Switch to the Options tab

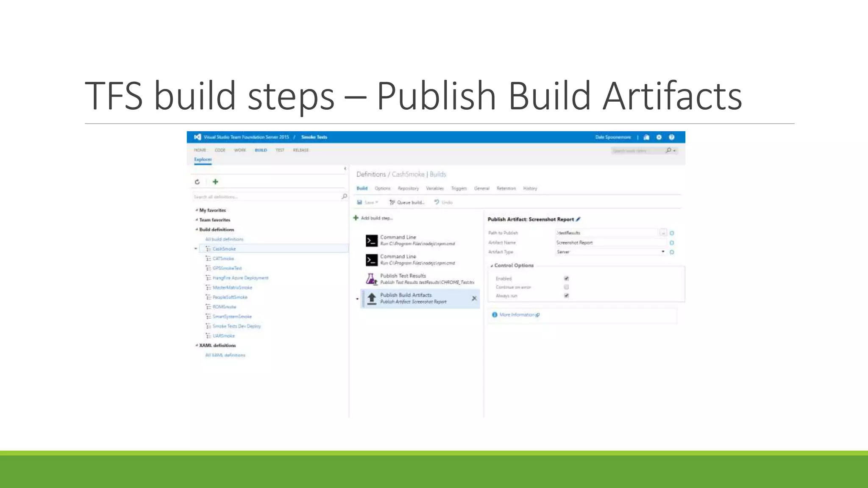click(x=382, y=188)
